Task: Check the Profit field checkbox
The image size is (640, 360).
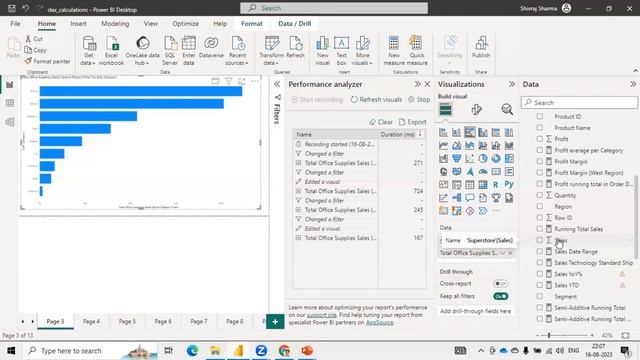Action: [540, 139]
